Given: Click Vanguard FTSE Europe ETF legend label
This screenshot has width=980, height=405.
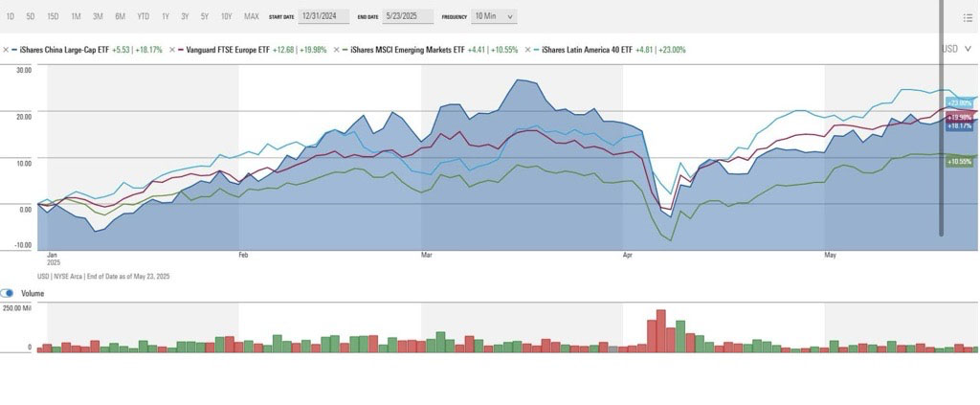Looking at the screenshot, I should pos(228,50).
